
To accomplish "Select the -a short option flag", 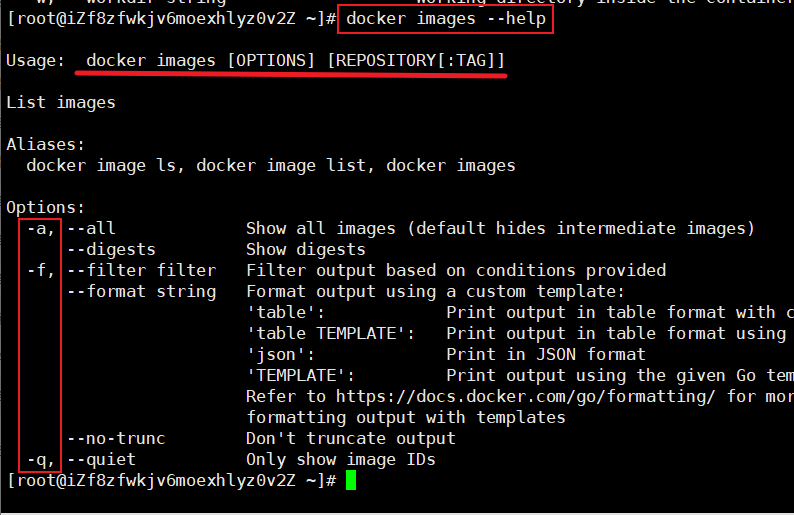I will coord(41,229).
